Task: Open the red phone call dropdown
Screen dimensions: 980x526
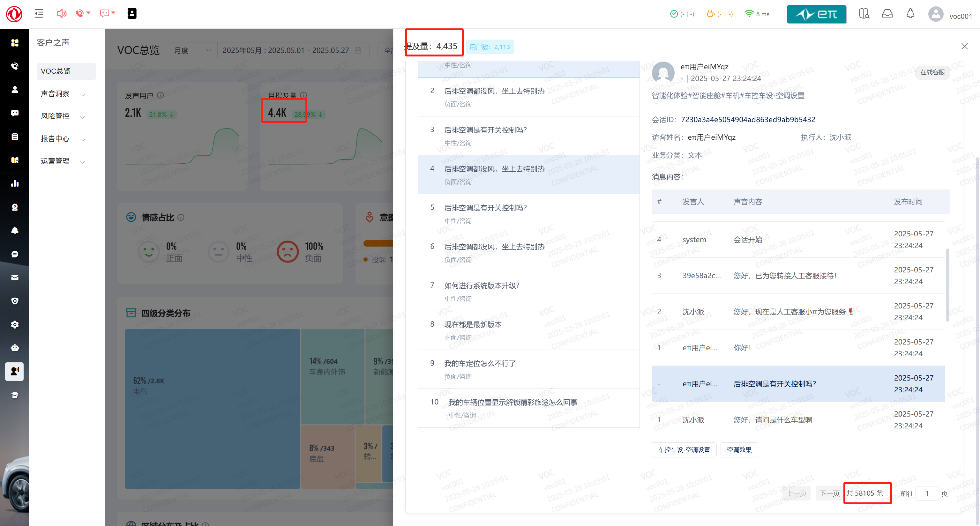Action: [x=83, y=14]
